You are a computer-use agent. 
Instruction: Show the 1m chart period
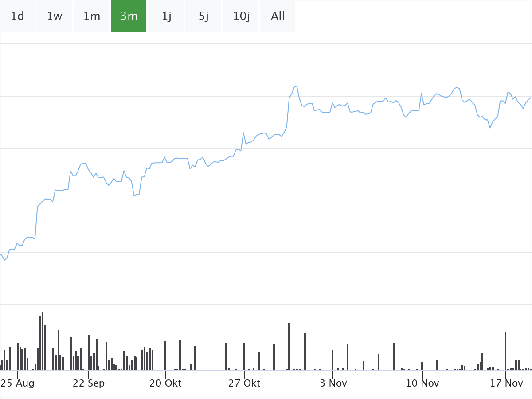[92, 16]
